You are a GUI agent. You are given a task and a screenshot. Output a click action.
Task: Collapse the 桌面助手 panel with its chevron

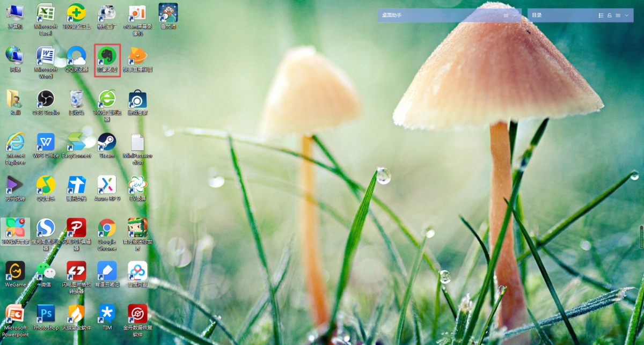point(515,16)
